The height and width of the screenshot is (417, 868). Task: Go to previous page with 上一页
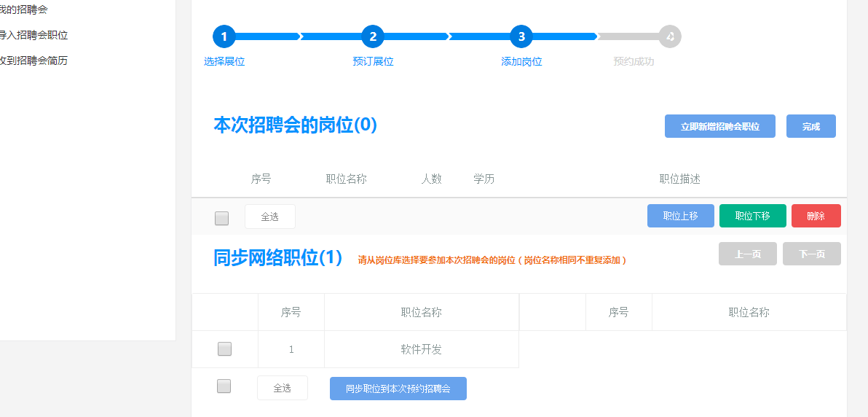(x=747, y=254)
